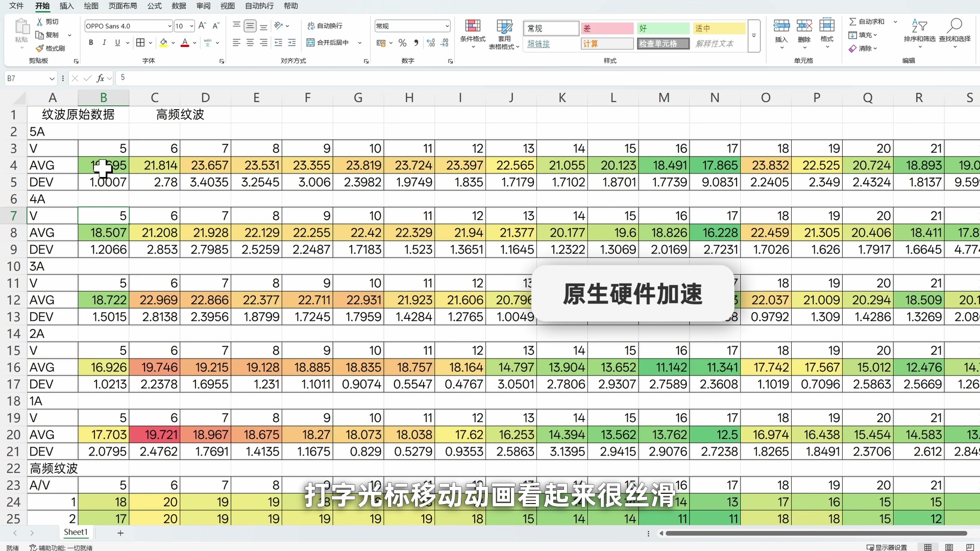The image size is (980, 551).
Task: Open the font name dropdown
Action: point(169,26)
